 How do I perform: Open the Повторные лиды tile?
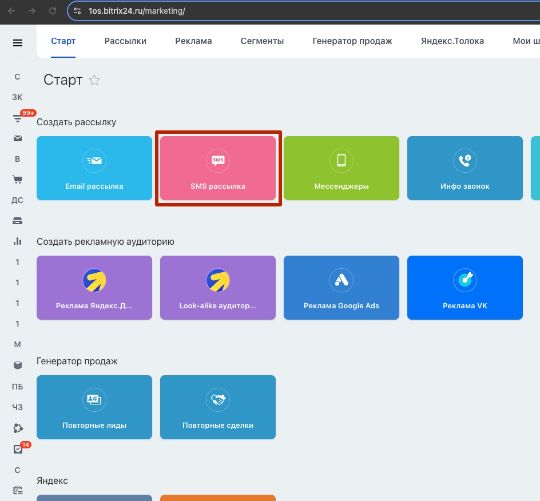94,407
